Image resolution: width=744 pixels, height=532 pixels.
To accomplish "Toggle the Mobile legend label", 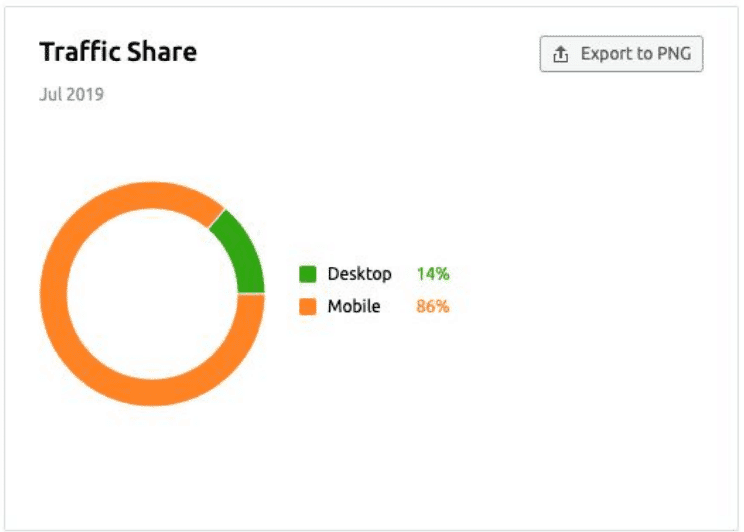I will 354,307.
